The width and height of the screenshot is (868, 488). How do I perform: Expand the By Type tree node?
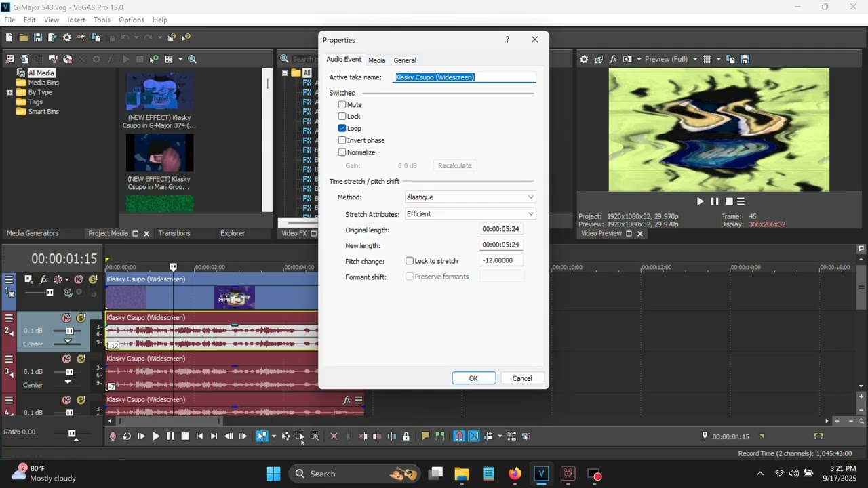click(x=10, y=92)
